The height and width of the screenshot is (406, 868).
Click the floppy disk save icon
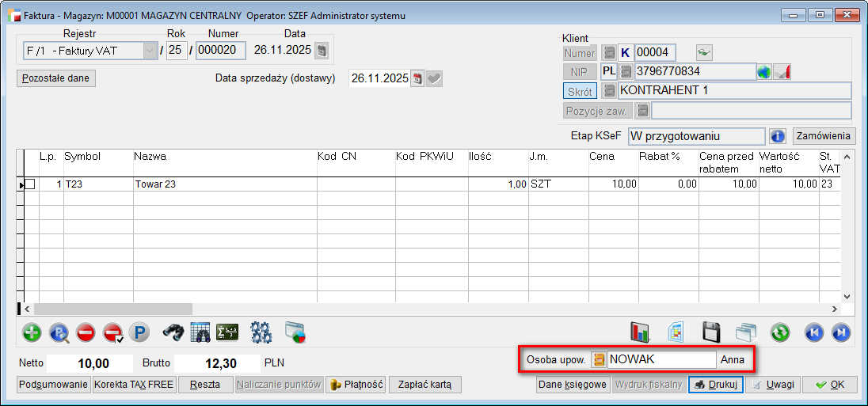pos(711,332)
